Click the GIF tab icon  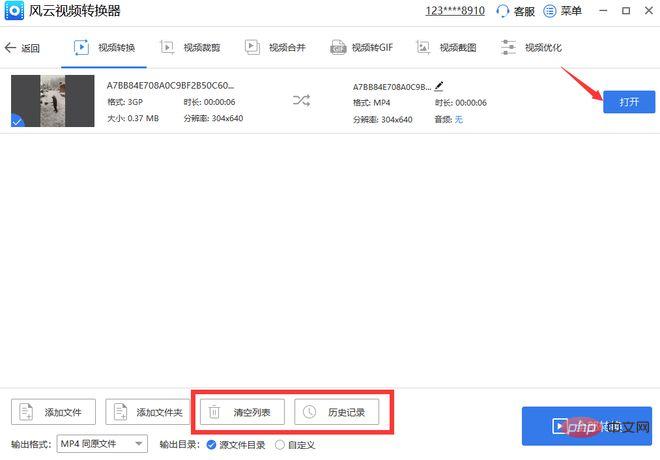338,48
